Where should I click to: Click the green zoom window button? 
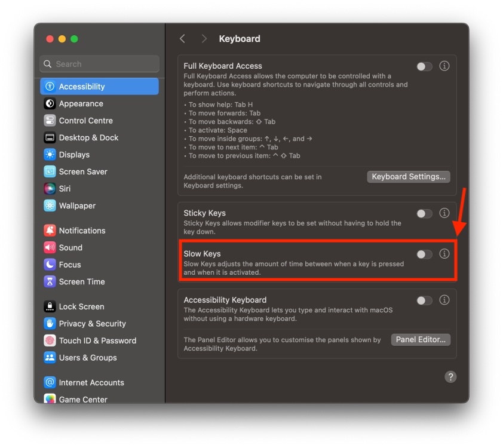(74, 39)
